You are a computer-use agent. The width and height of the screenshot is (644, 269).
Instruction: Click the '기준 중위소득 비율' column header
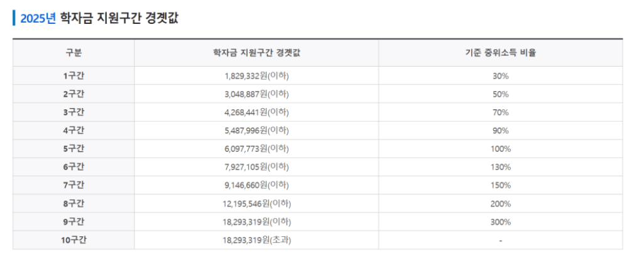(501, 53)
